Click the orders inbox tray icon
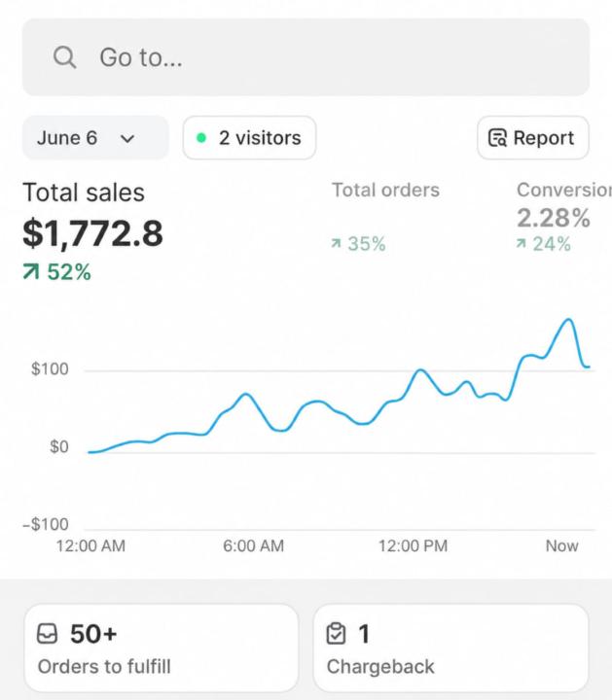 [47, 634]
